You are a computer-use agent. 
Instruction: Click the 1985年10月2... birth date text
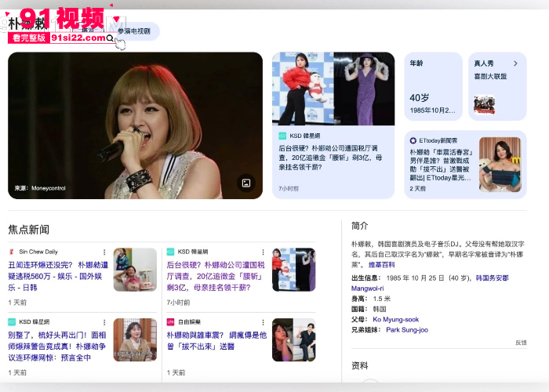pos(432,111)
